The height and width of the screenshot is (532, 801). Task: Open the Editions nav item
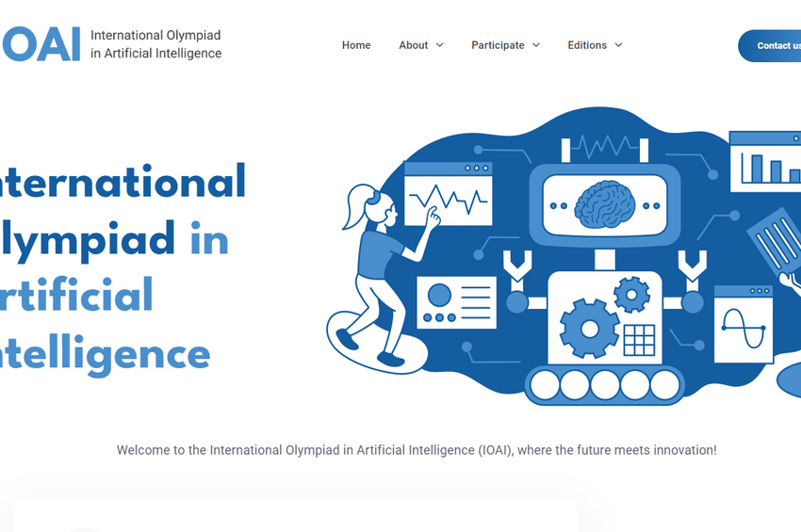(x=587, y=45)
